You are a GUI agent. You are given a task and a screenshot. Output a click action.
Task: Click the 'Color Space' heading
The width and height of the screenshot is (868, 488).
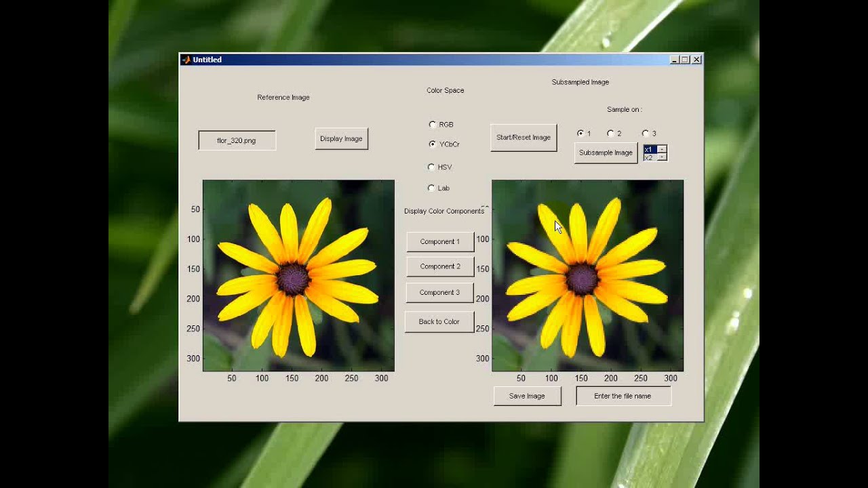coord(446,90)
